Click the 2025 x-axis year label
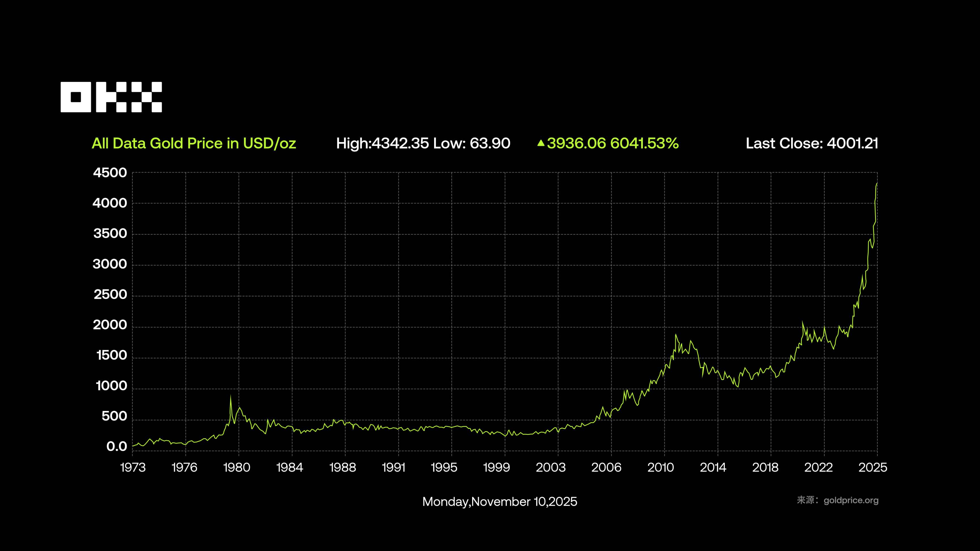This screenshot has height=551, width=980. pyautogui.click(x=873, y=467)
